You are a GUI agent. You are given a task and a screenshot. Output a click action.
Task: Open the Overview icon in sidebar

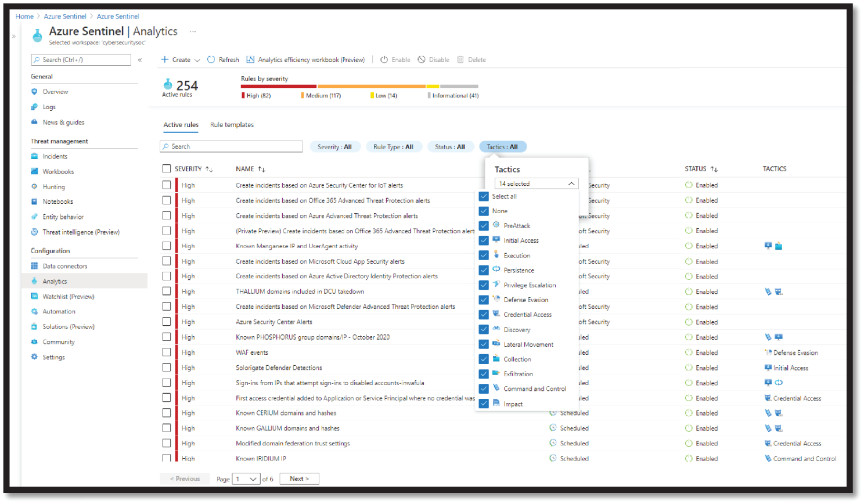click(34, 92)
